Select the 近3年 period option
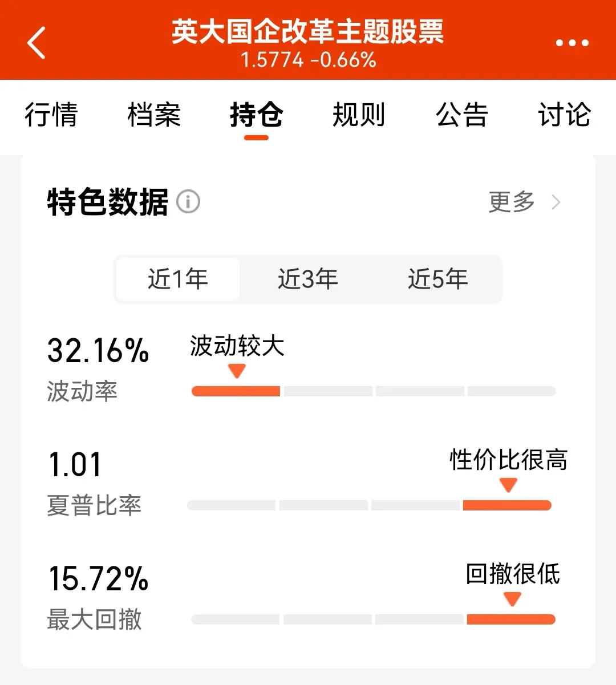616x685 pixels. tap(308, 279)
